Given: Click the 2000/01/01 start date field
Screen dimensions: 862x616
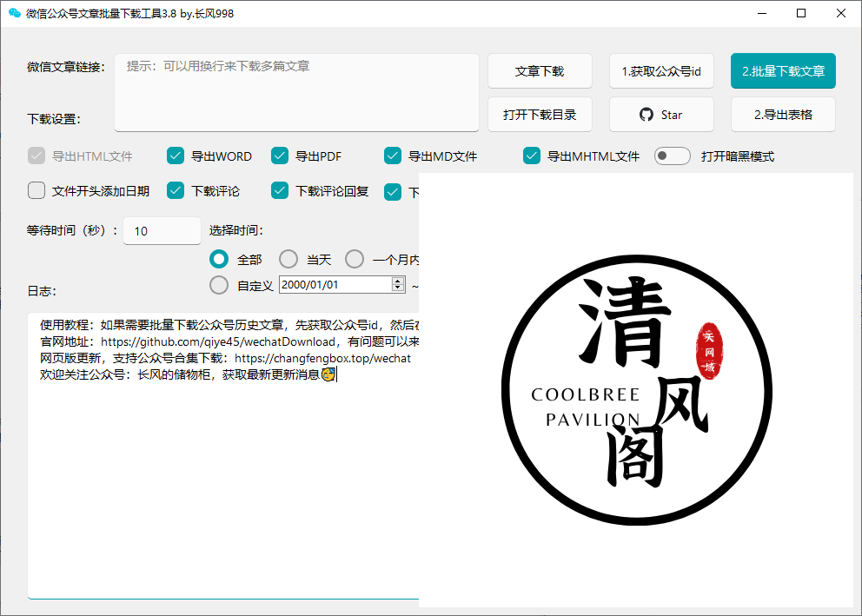Looking at the screenshot, I should pos(335,285).
